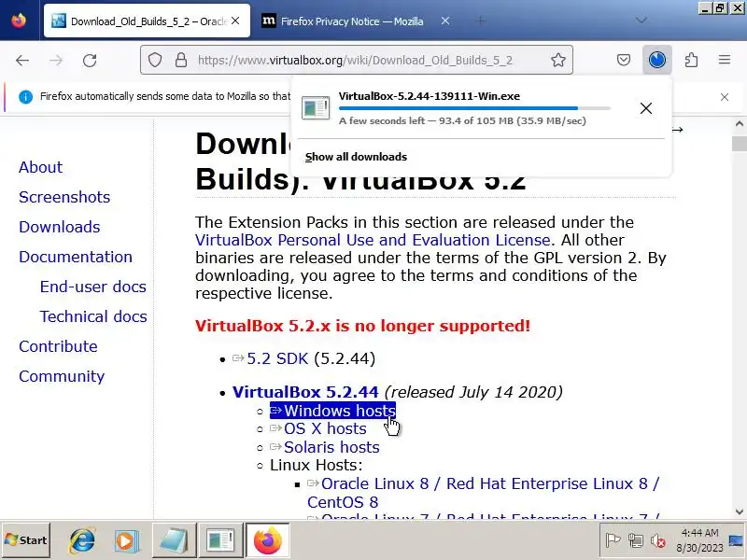747x560 pixels.
Task: Click the Firefox View icon
Action: 19,21
